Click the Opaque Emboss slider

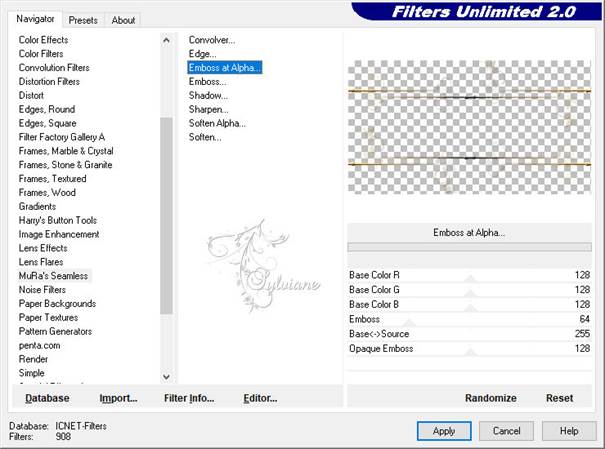(x=470, y=348)
